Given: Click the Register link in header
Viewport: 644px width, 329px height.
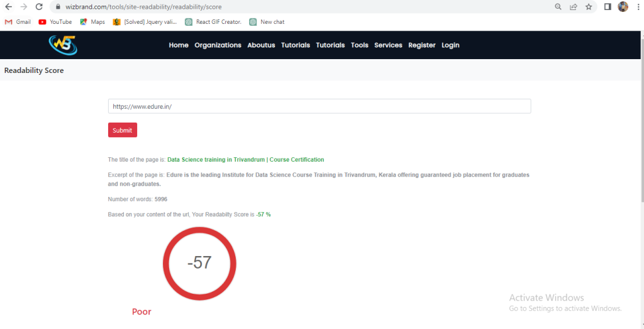Looking at the screenshot, I should pos(421,45).
